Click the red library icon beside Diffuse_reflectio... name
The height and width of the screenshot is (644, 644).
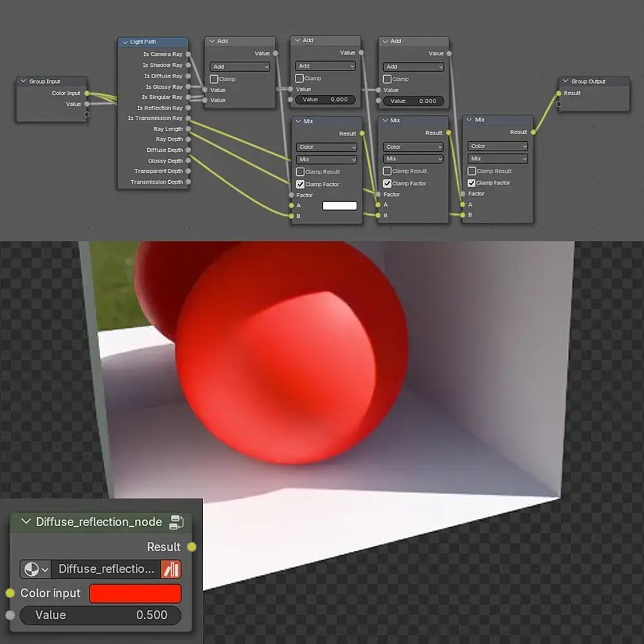point(171,569)
